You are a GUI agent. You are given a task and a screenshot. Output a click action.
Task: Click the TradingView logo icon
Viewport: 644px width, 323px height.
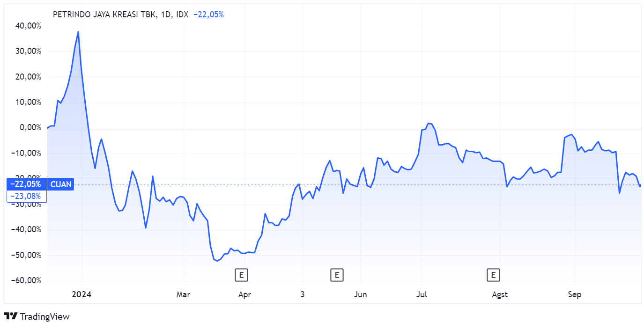11,316
